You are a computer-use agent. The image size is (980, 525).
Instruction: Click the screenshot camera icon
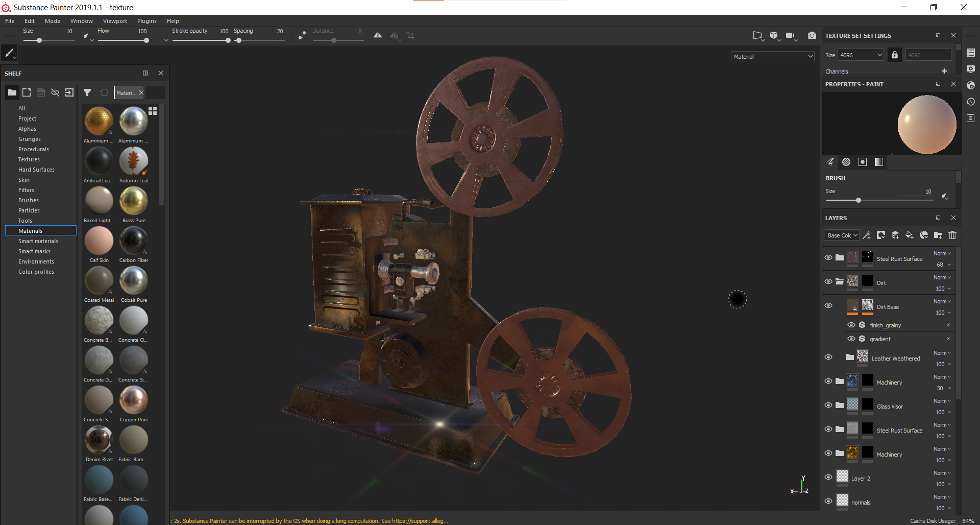pyautogui.click(x=812, y=35)
